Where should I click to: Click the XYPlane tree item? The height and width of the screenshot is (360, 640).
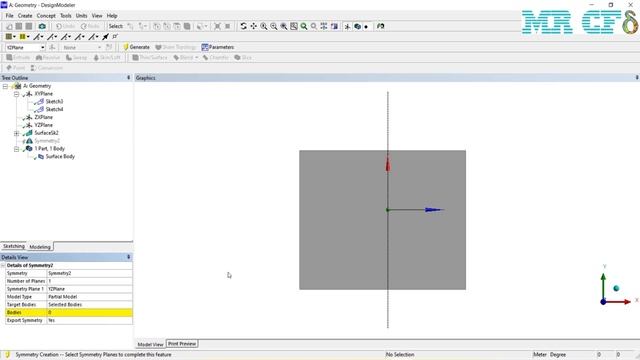pos(43,93)
